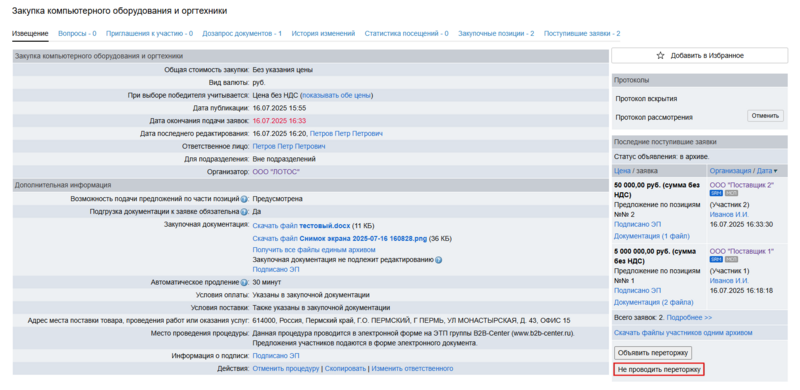Click bid timestamp '16.07.2025 16:18:18'
800x390 pixels.
(x=741, y=290)
